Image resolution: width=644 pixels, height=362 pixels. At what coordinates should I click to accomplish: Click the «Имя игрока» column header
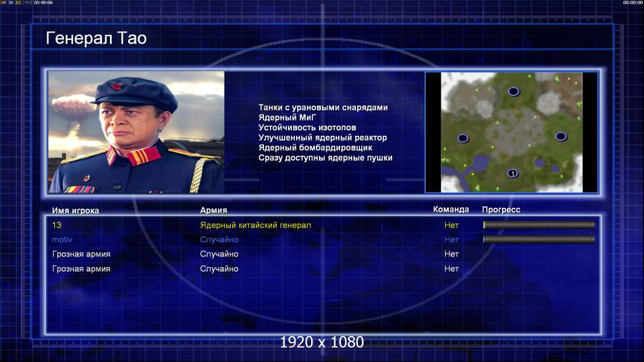[75, 211]
